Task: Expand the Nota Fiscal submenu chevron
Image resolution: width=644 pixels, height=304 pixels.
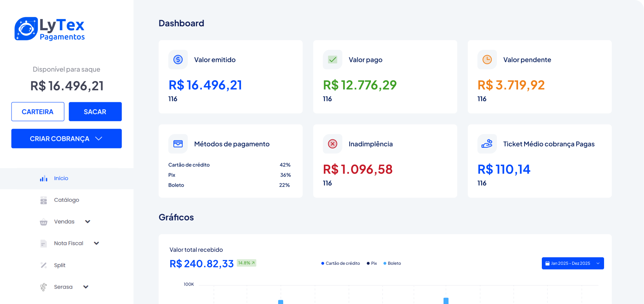Action: tap(96, 243)
